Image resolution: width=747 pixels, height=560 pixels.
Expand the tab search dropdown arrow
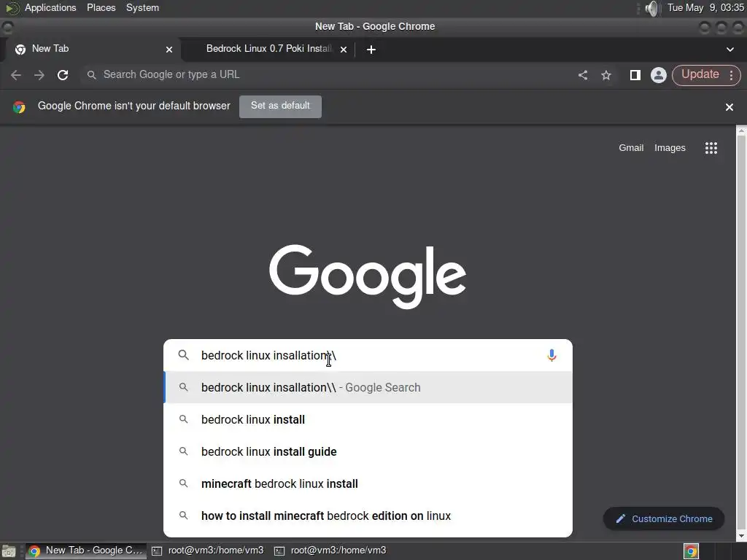[729, 50]
